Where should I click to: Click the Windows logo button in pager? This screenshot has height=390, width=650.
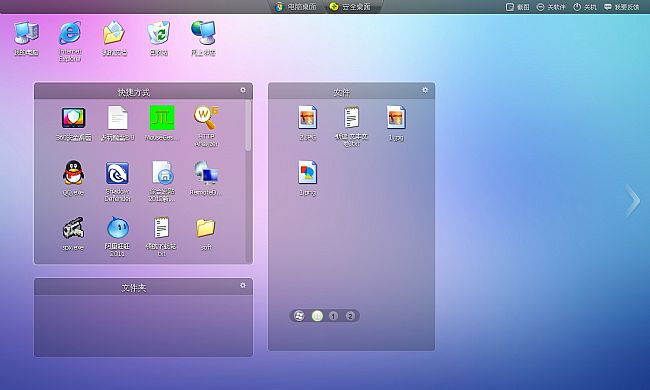point(299,316)
